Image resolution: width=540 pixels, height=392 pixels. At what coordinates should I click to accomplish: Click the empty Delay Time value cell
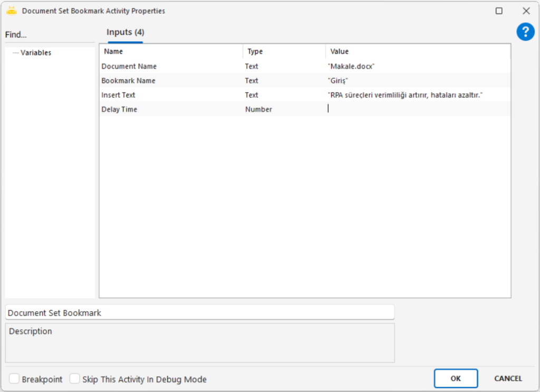pos(417,109)
